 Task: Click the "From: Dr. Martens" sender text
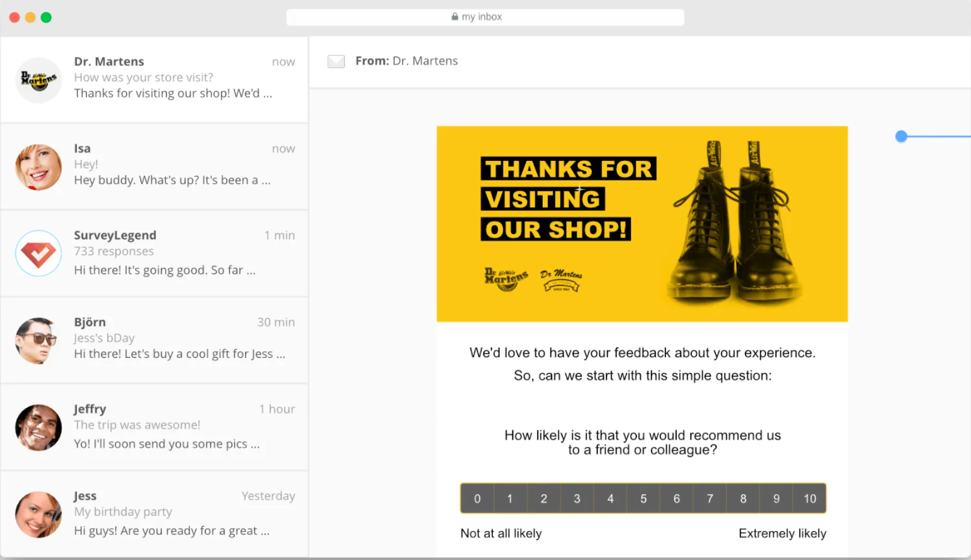point(407,61)
